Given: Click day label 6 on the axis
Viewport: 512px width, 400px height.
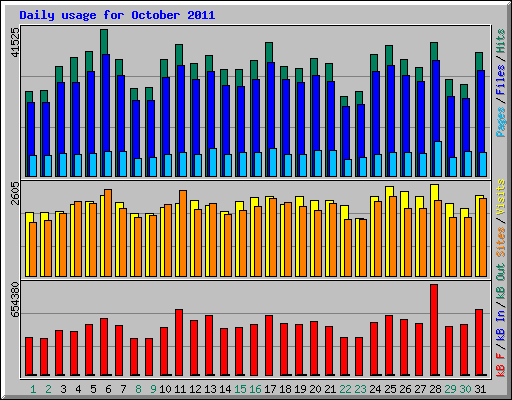Looking at the screenshot, I should [x=108, y=389].
